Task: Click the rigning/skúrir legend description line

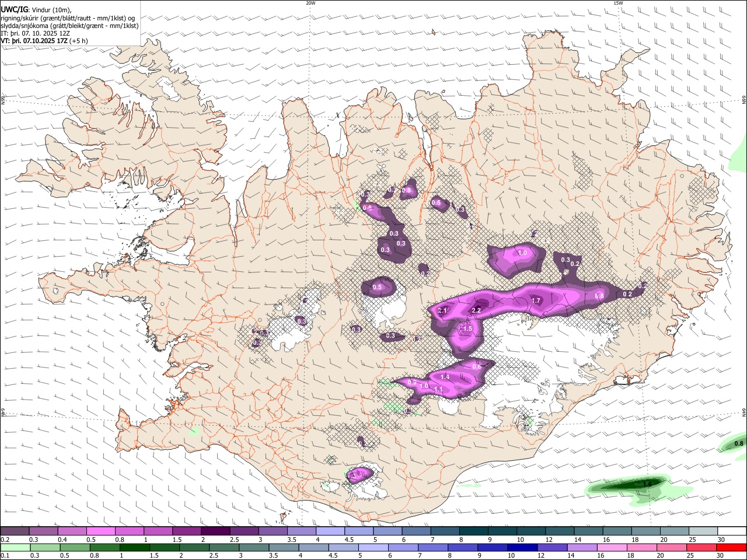Action: [68, 18]
